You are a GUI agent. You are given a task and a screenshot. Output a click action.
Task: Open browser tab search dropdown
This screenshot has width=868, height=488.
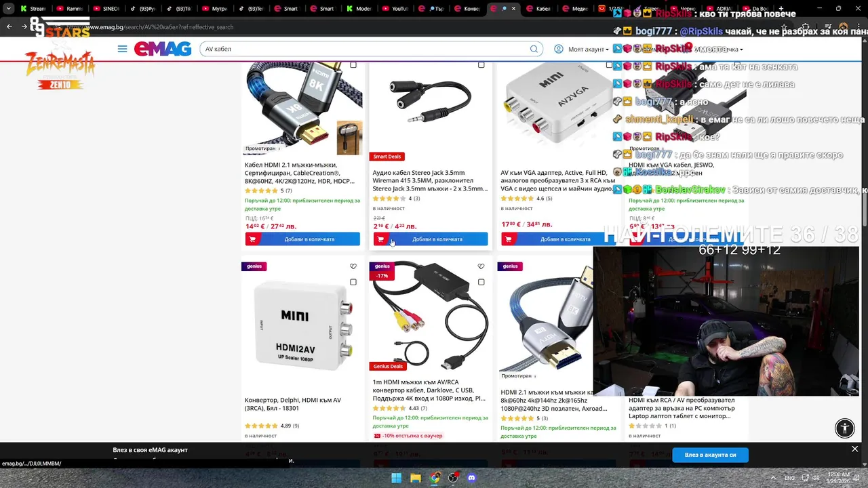click(x=8, y=9)
